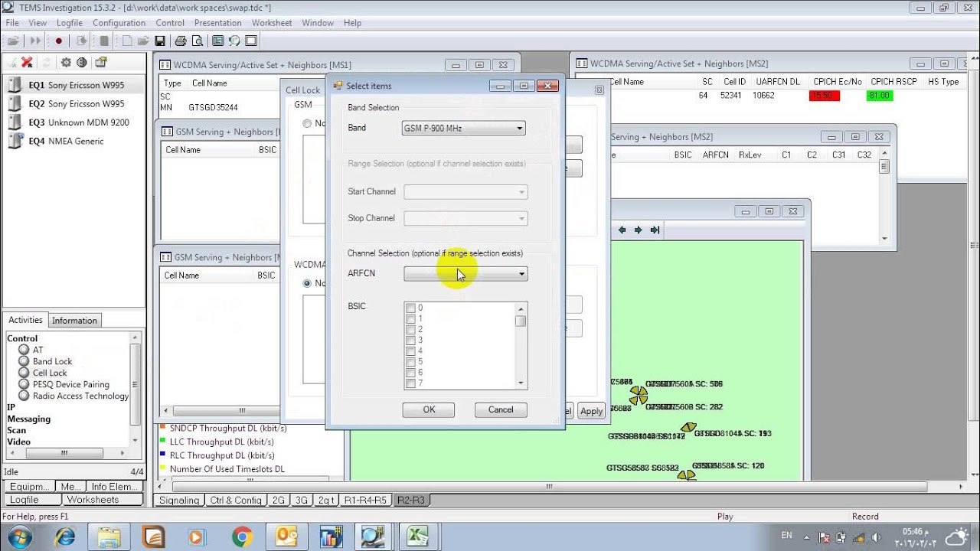Click the Activities panel vertical scrollbar
Viewport: 980px width, 551px height.
click(x=136, y=389)
